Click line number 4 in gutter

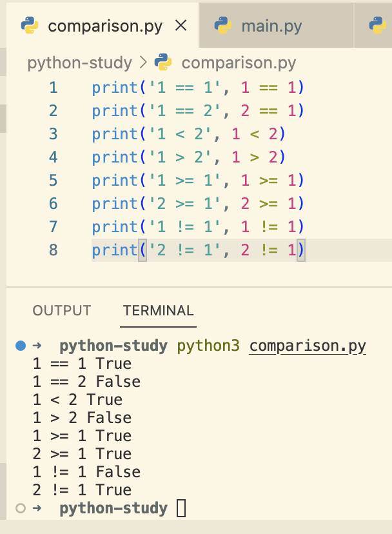click(53, 157)
